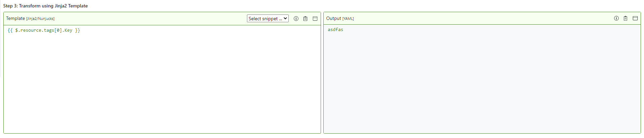This screenshot has width=644, height=138.
Task: Open the Template panel info icon
Action: click(296, 19)
